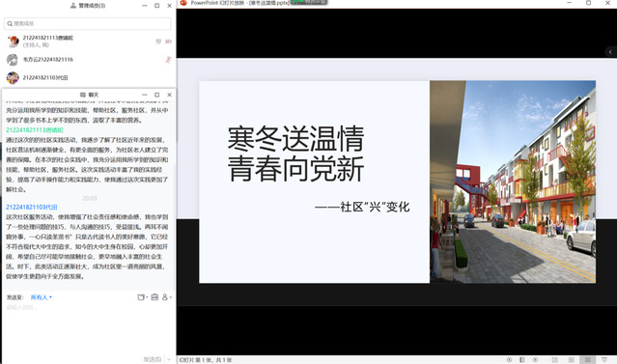
Task: Click the 发送(S) send button
Action: click(x=153, y=359)
